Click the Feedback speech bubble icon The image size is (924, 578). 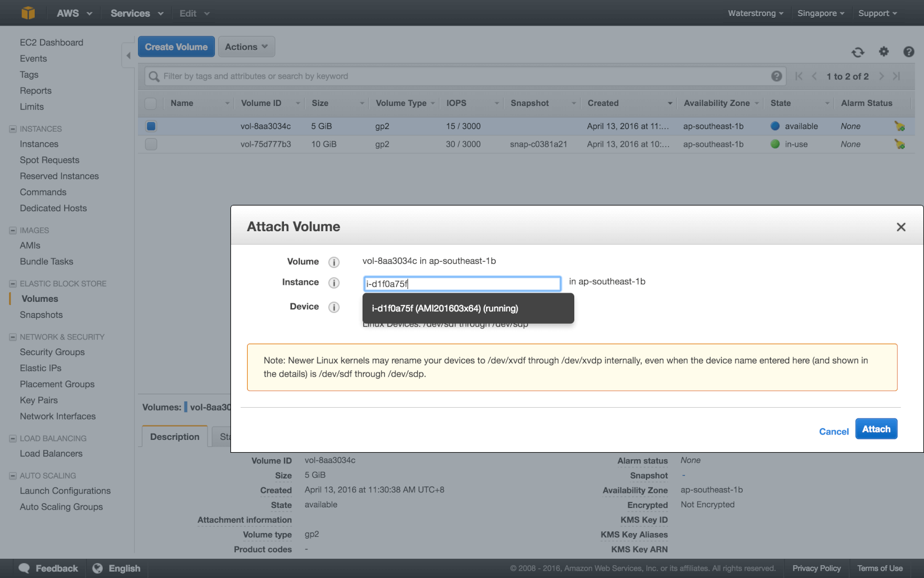pos(24,568)
